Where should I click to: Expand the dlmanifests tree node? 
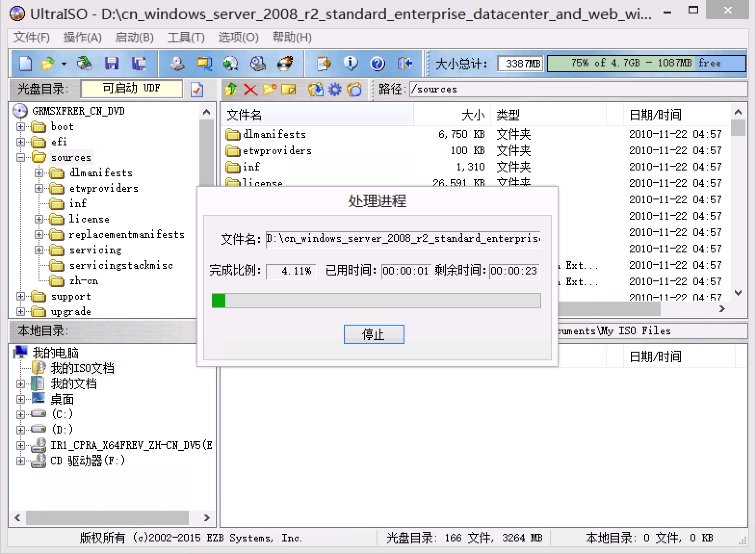(x=39, y=173)
